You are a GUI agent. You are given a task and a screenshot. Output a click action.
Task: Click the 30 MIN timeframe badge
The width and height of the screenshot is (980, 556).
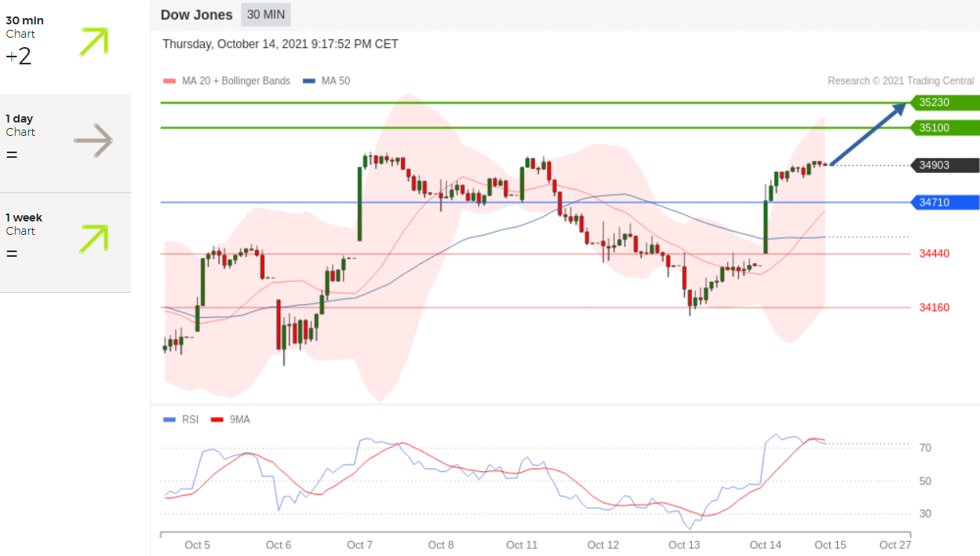(266, 15)
